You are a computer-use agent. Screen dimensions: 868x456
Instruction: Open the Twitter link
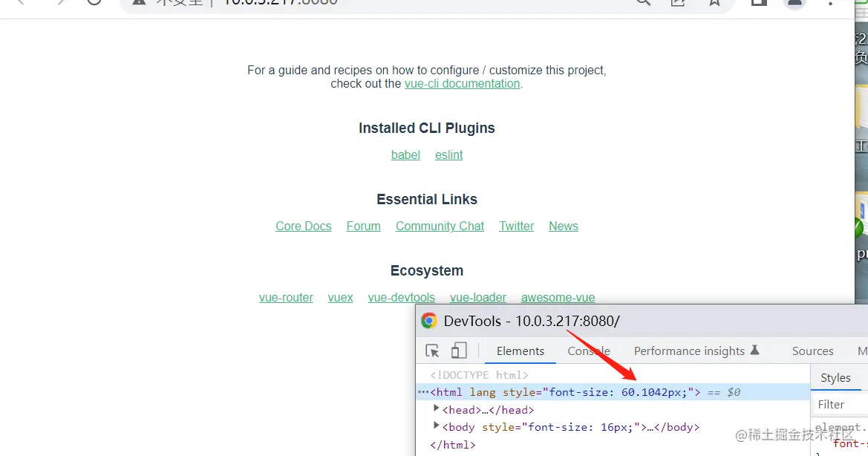click(x=517, y=227)
